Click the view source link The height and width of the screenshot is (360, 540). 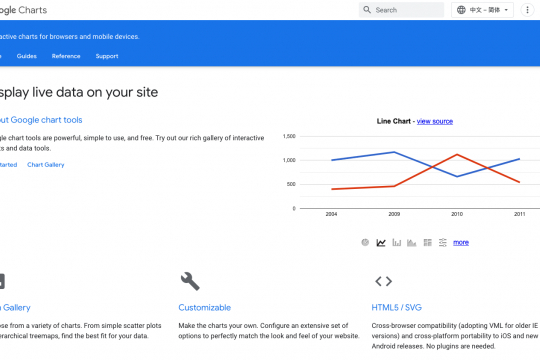tap(435, 121)
